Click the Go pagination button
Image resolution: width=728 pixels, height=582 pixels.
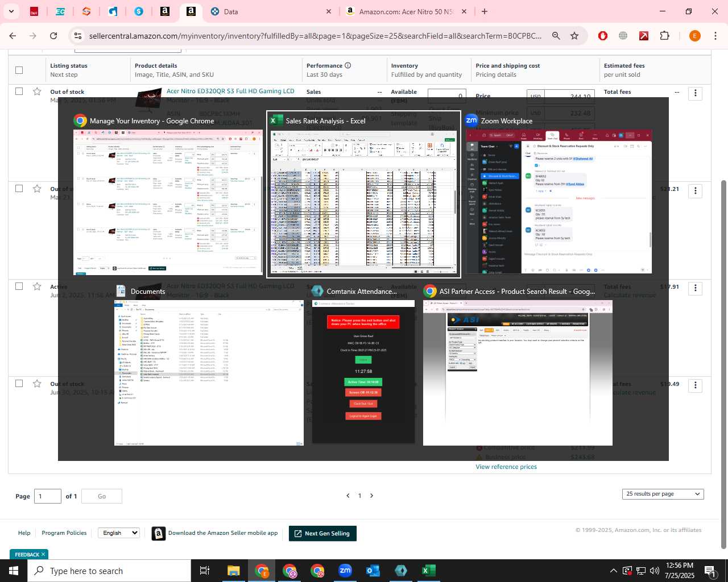pos(102,496)
